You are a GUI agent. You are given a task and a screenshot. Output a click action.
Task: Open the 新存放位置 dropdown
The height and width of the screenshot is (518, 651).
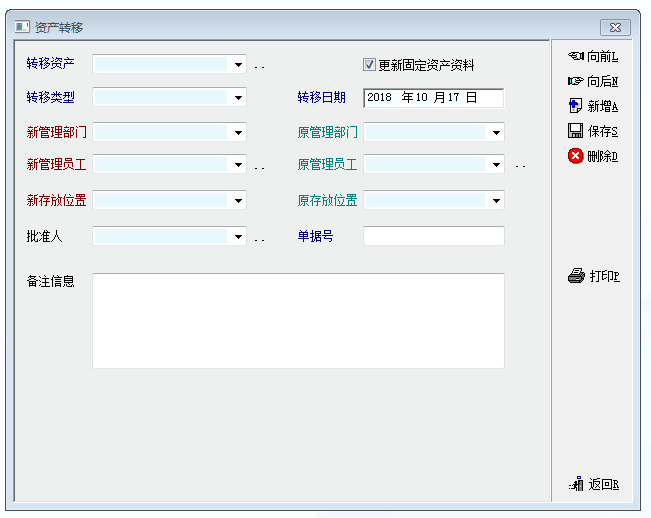[238, 201]
